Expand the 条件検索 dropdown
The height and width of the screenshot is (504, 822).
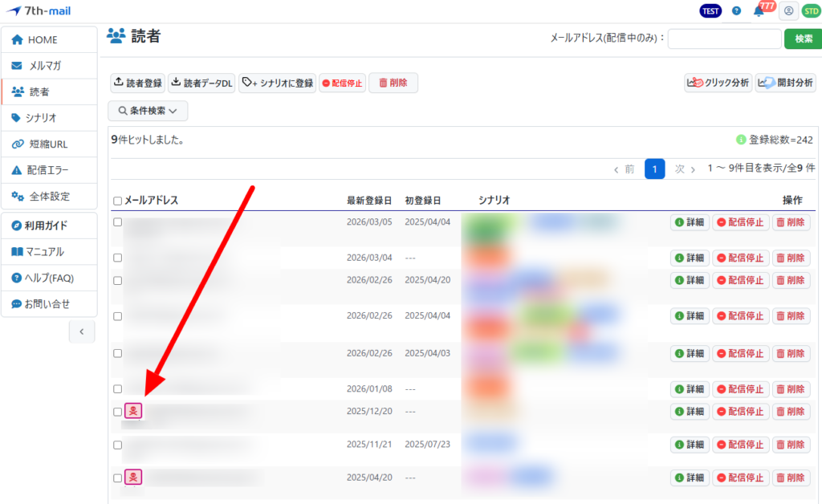(149, 111)
